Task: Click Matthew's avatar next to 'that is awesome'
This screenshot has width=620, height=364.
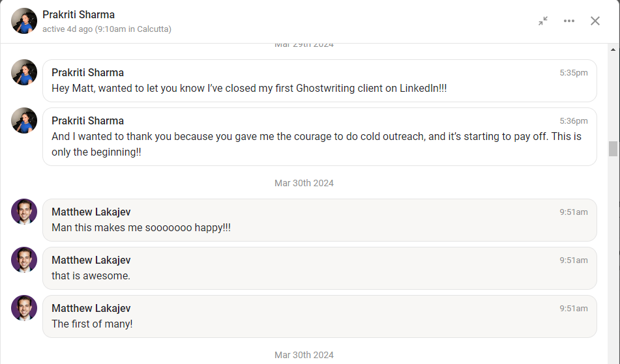Action: [x=24, y=260]
